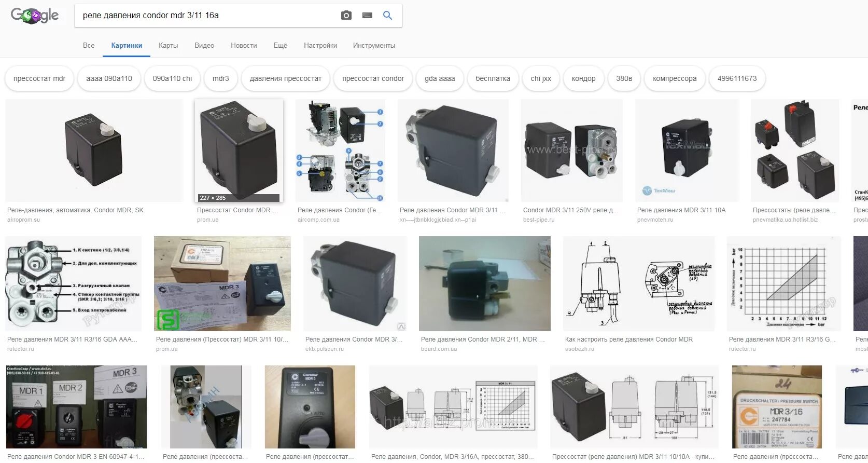This screenshot has height=463, width=868.
Task: Filter by chip gda аааа
Action: [x=440, y=78]
